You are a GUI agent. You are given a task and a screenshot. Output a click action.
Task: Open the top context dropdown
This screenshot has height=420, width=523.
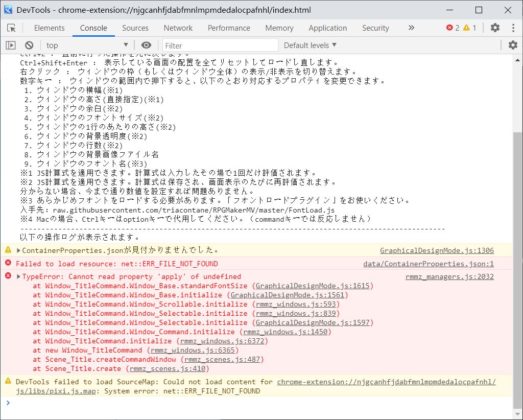pos(87,45)
